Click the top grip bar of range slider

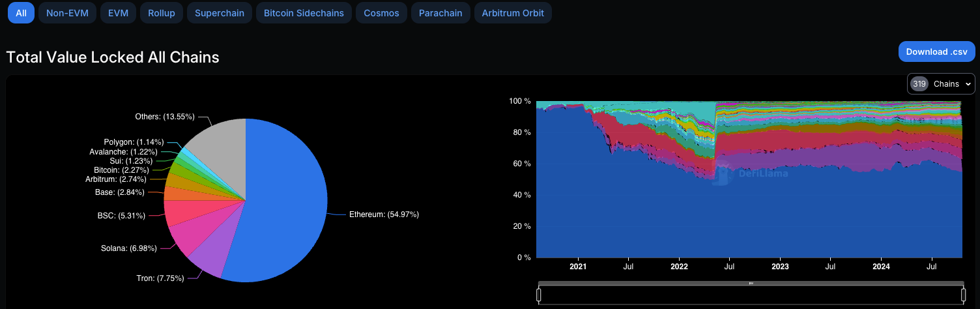coord(751,283)
